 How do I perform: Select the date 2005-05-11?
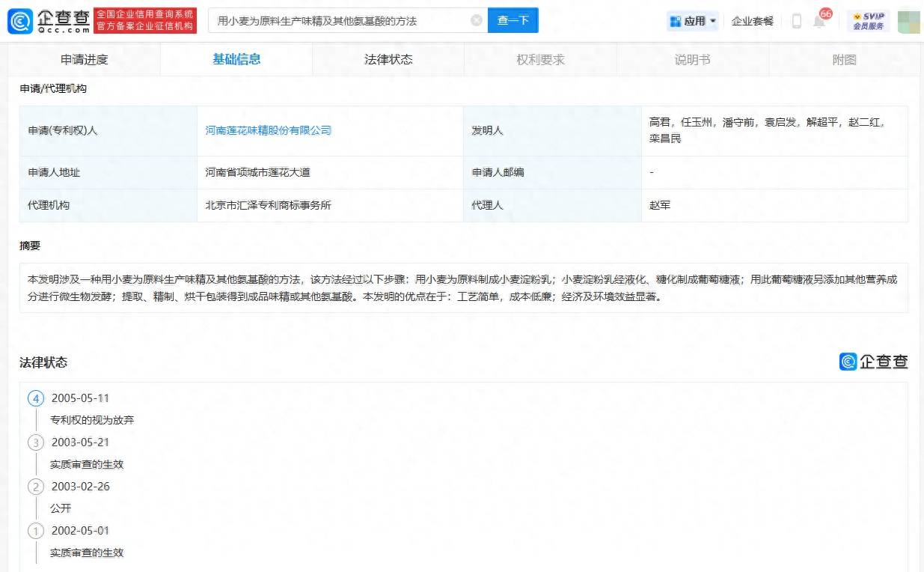[x=80, y=398]
